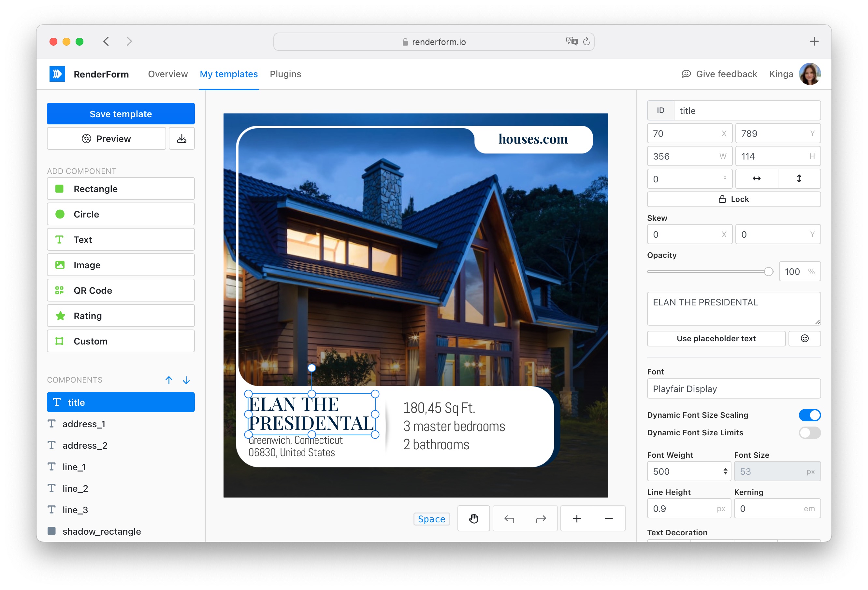Zoom in on the canvas with plus
The height and width of the screenshot is (590, 868).
[x=577, y=518]
